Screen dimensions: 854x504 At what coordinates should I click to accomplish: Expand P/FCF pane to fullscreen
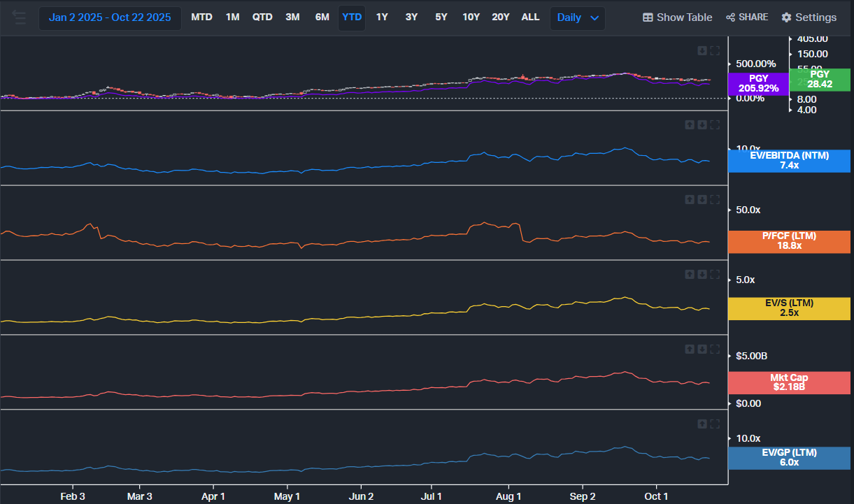click(715, 200)
